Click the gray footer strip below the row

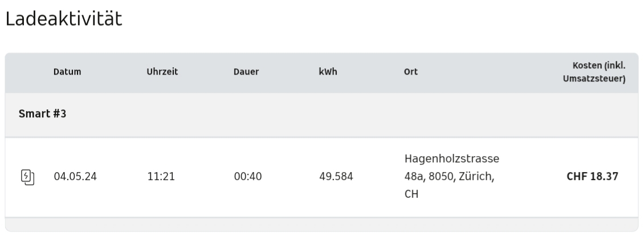pos(321,224)
